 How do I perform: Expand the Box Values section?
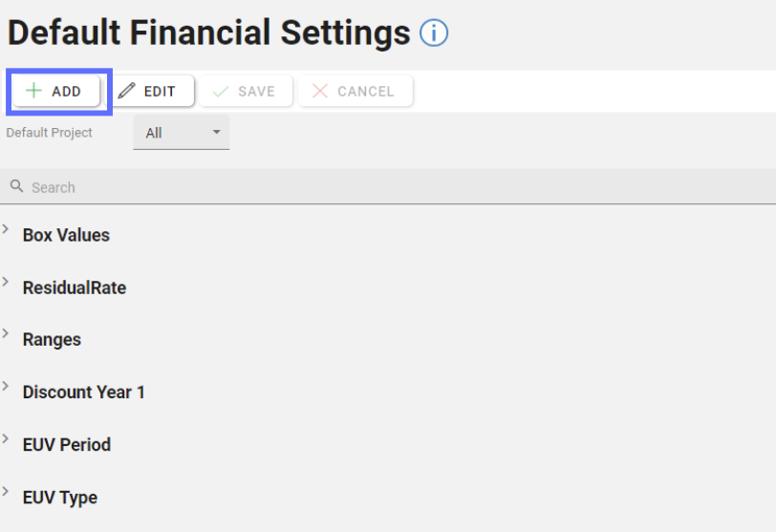(7, 230)
